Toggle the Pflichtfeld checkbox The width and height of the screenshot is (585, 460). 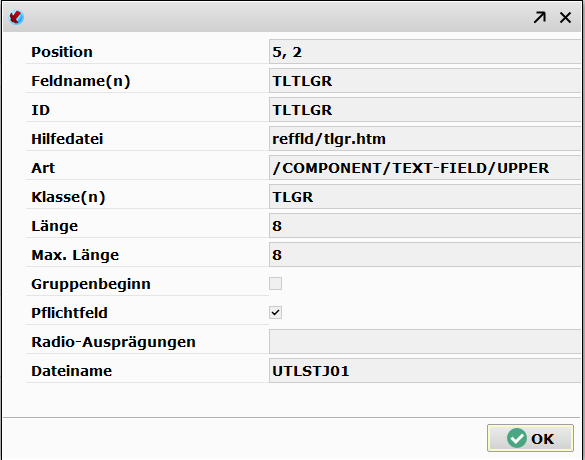(x=275, y=312)
